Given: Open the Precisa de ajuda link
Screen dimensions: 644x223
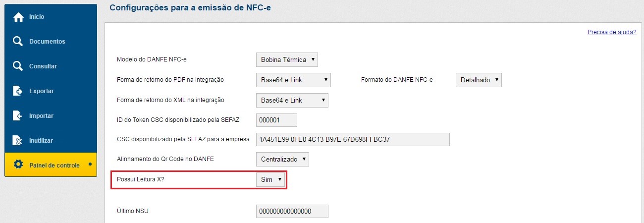Looking at the screenshot, I should [612, 32].
